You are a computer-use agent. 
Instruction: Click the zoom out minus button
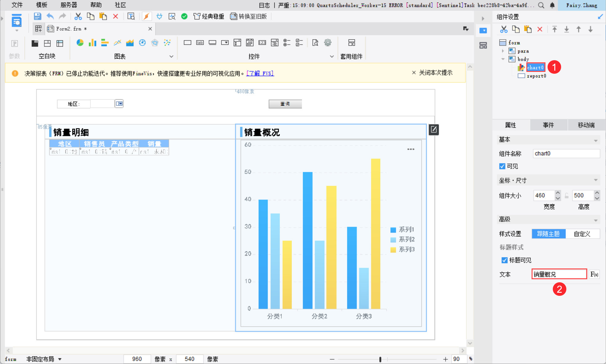[x=332, y=359]
